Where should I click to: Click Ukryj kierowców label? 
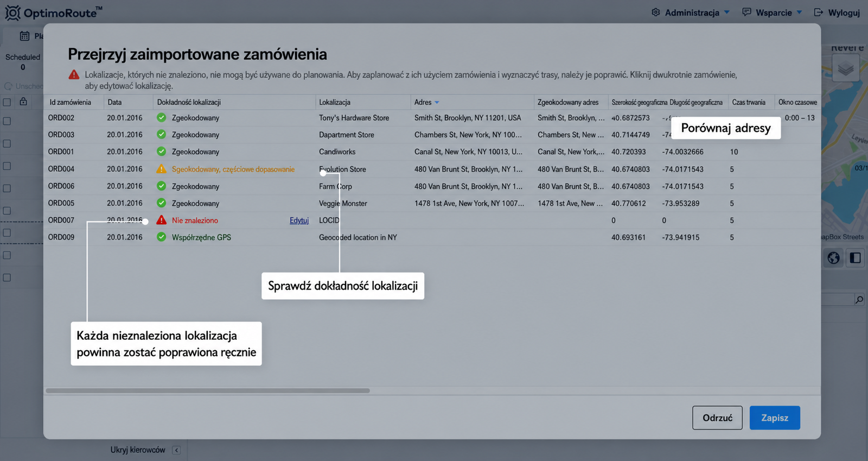click(138, 450)
